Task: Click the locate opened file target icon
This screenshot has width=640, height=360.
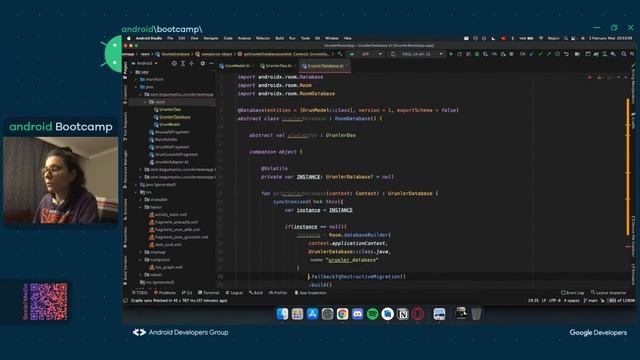Action: (174, 63)
